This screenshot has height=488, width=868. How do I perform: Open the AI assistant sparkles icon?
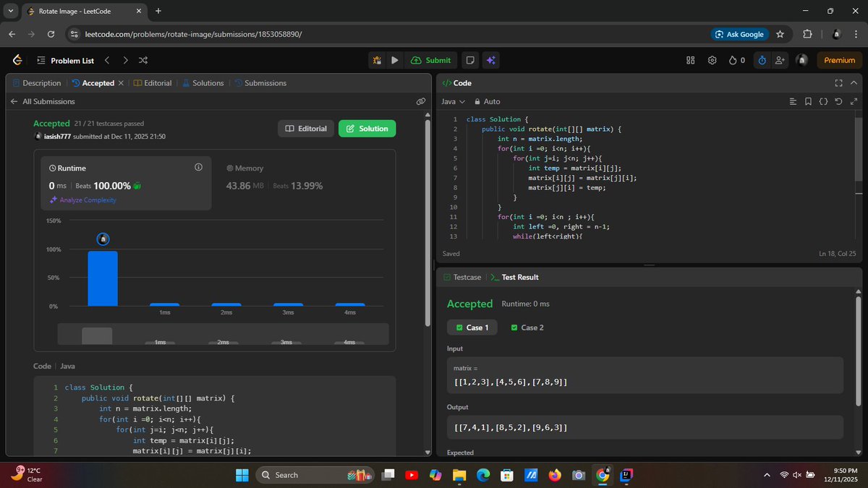[x=491, y=60]
